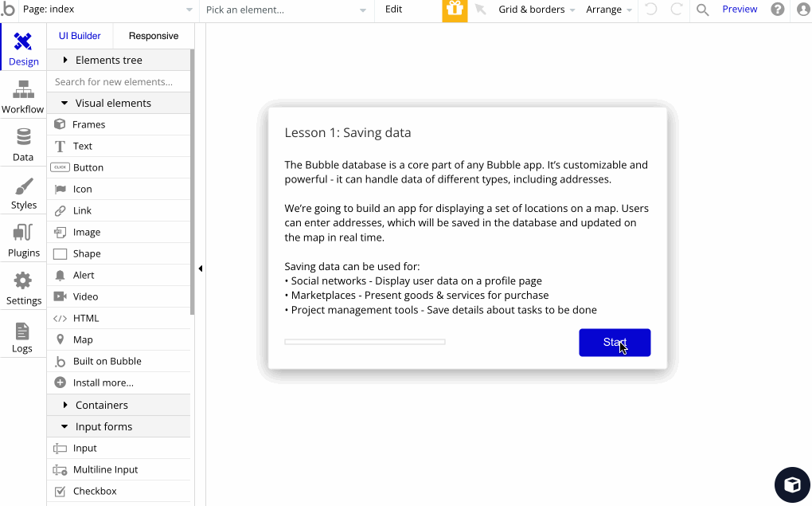The width and height of the screenshot is (812, 506).
Task: Open the Plugins section
Action: [x=23, y=240]
